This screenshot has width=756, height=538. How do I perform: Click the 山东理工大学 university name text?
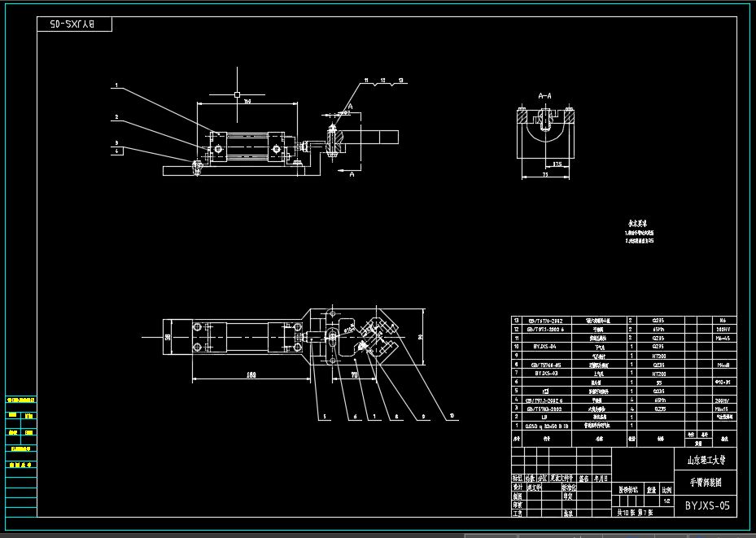click(x=706, y=460)
